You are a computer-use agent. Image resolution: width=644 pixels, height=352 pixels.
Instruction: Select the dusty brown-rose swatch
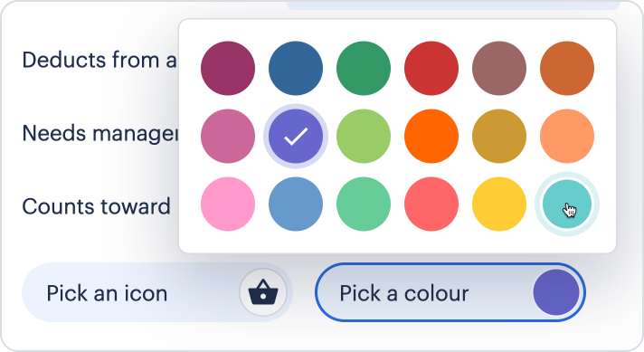click(x=499, y=68)
